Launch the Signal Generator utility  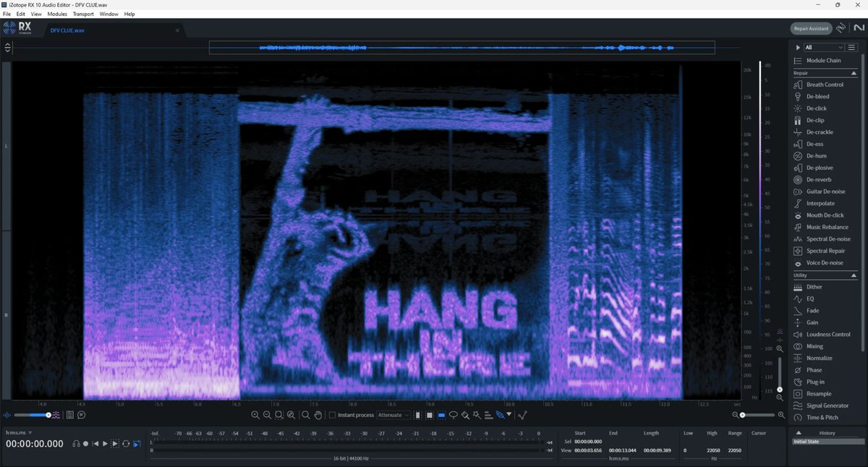tap(828, 406)
